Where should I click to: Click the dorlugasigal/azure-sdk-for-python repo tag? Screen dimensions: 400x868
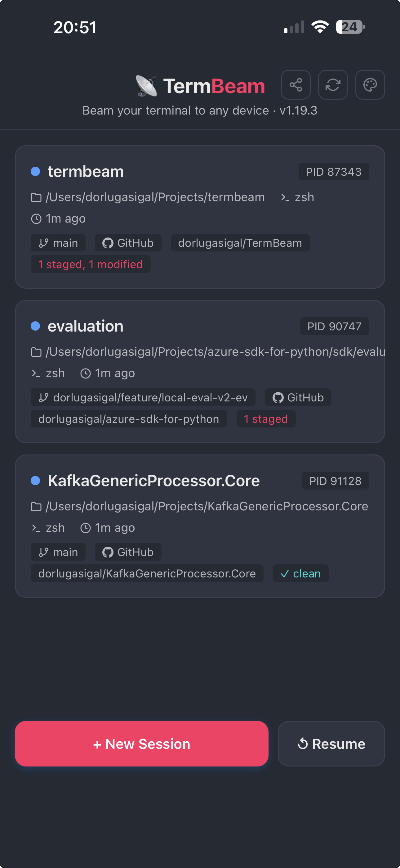pyautogui.click(x=129, y=419)
